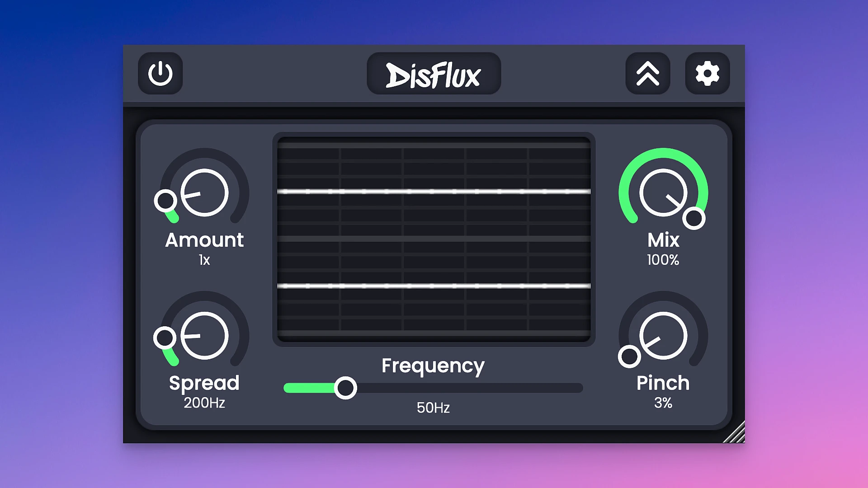Toggle the plugin power bypass button
Viewport: 868px width, 488px height.
160,74
